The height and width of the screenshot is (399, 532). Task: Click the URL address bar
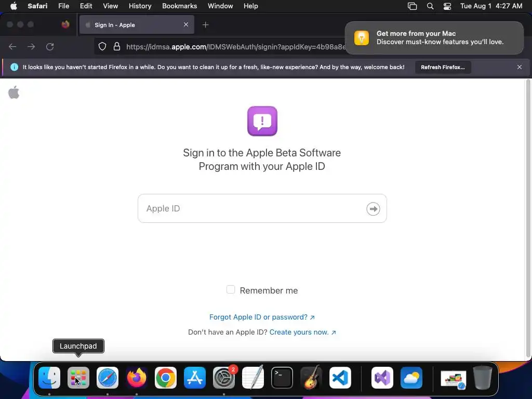click(x=236, y=46)
